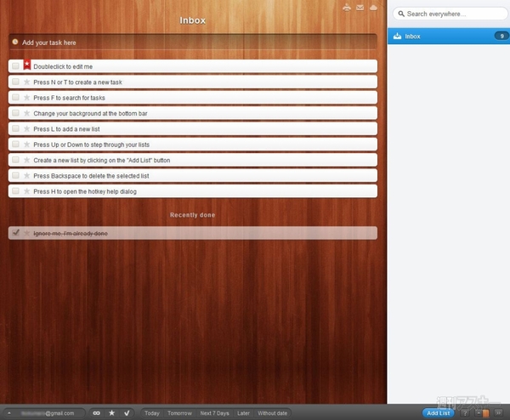This screenshot has width=510, height=420.
Task: Print the Inbox list via printer icon
Action: click(x=347, y=8)
